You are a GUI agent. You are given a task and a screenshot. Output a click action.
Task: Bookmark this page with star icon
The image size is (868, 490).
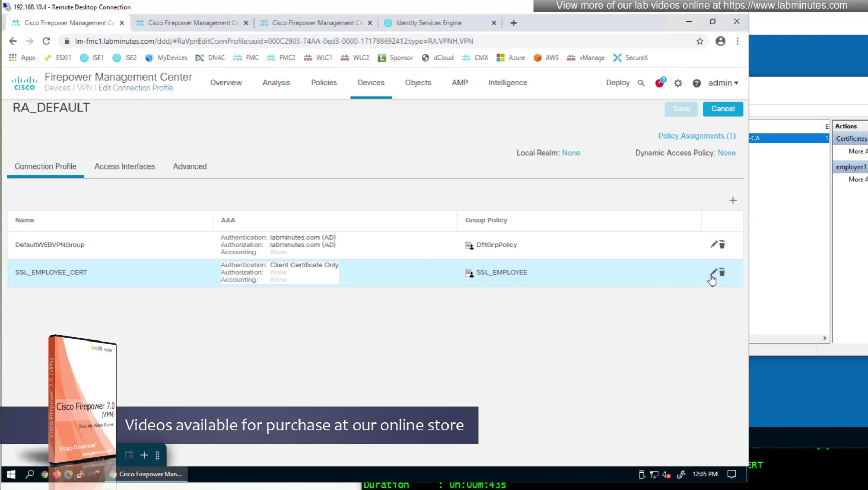point(699,41)
